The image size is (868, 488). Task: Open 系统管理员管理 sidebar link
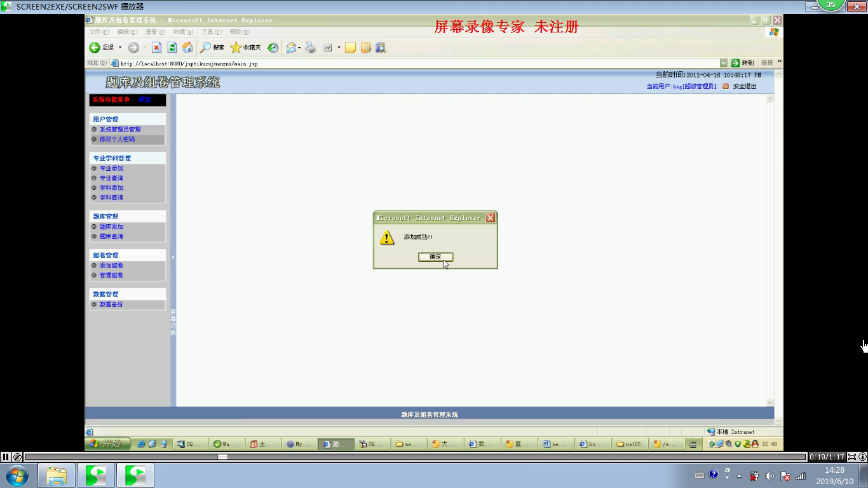(x=120, y=130)
